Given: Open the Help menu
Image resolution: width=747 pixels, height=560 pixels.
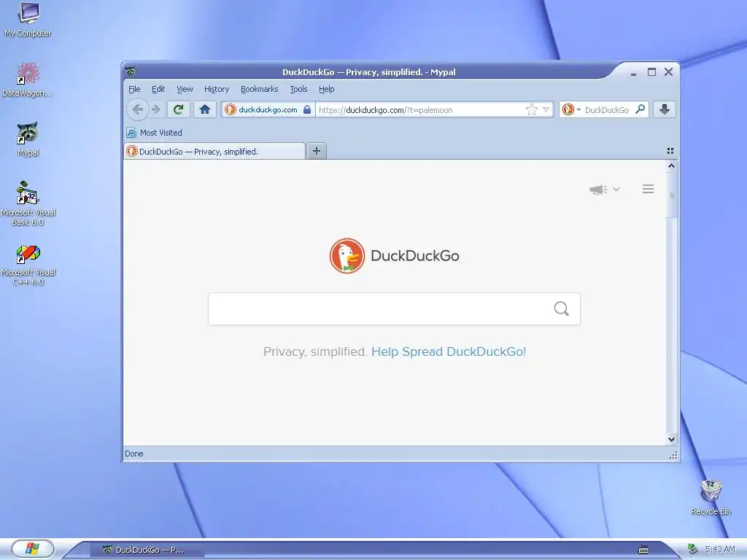Looking at the screenshot, I should (326, 89).
